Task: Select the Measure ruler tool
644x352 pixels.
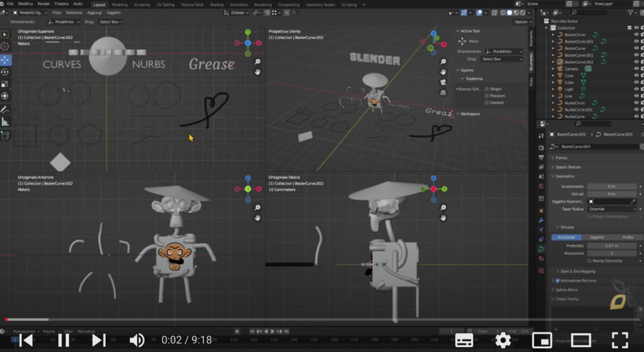Action: [5, 122]
